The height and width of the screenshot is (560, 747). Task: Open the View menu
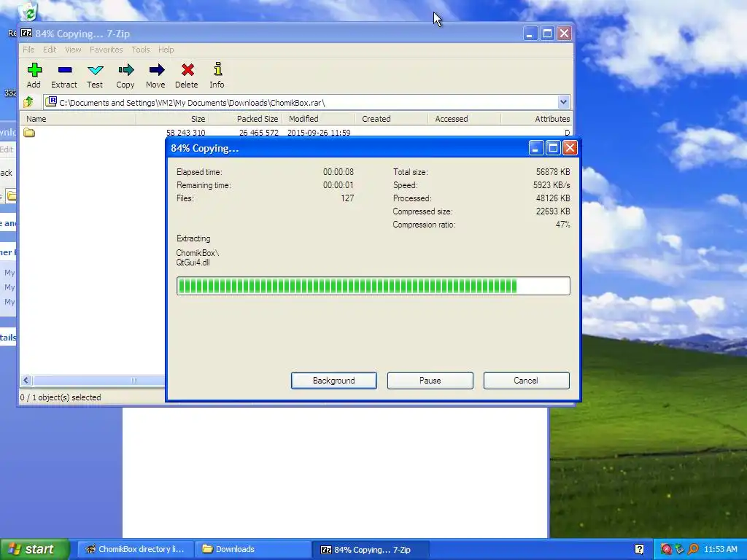73,50
